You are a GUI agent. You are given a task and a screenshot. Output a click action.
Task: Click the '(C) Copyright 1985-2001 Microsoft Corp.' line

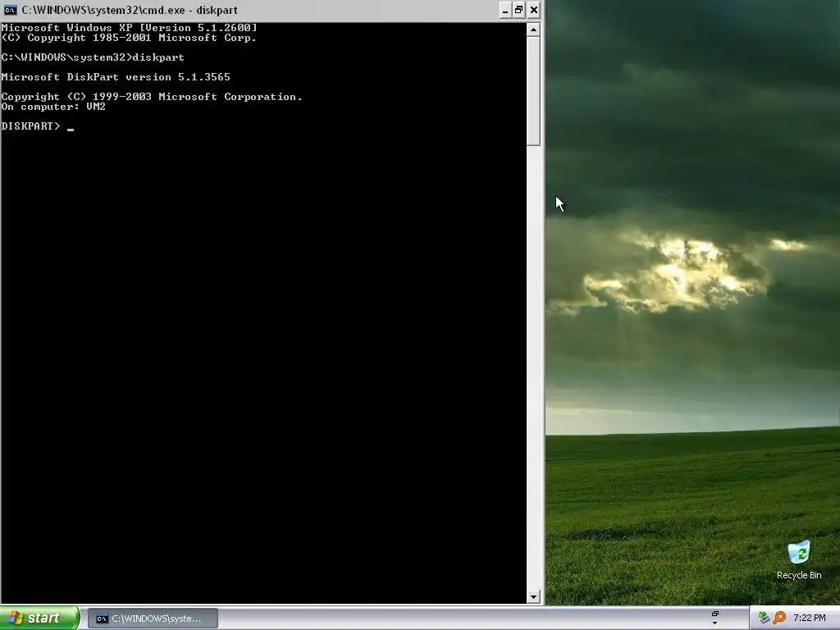[129, 38]
